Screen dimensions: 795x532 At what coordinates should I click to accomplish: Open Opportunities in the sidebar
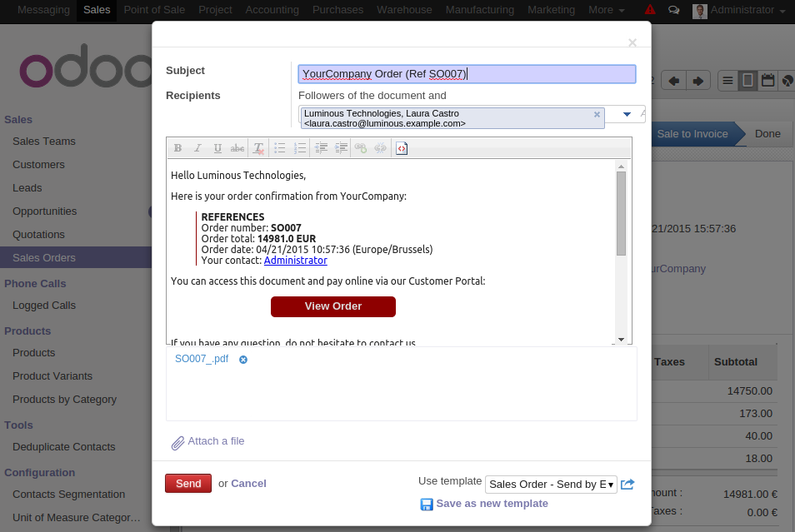(45, 211)
